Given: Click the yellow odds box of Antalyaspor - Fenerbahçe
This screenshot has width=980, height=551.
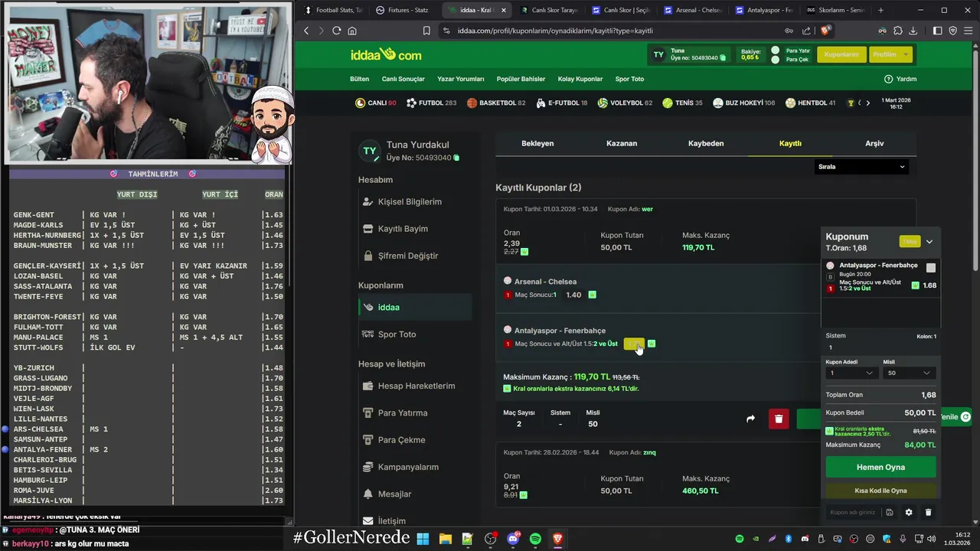Looking at the screenshot, I should pos(634,344).
